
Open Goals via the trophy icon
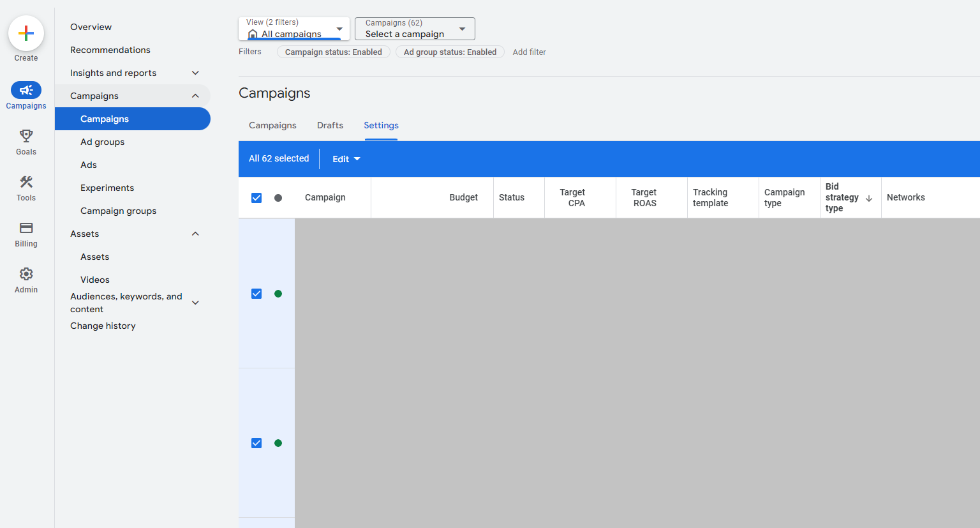tap(26, 135)
